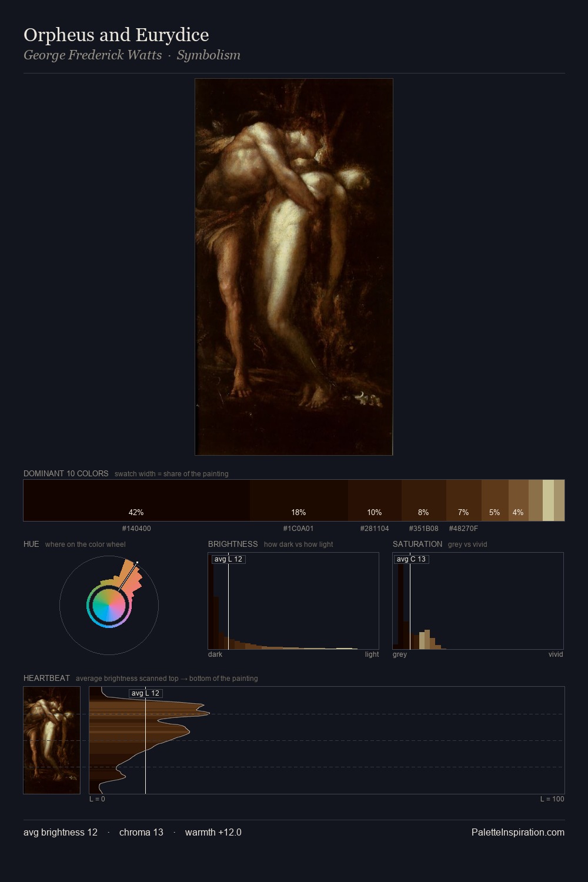
Task: Click the small painting thumbnail beside Heartbeat chart
Action: [52, 740]
